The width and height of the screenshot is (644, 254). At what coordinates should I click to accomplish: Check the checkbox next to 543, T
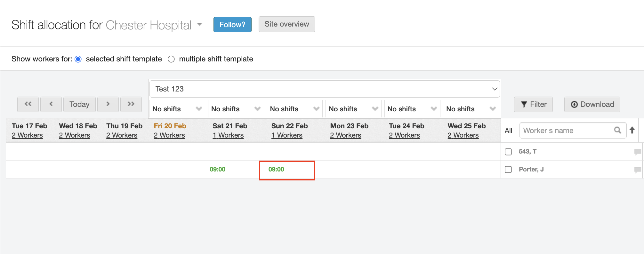[x=508, y=152]
